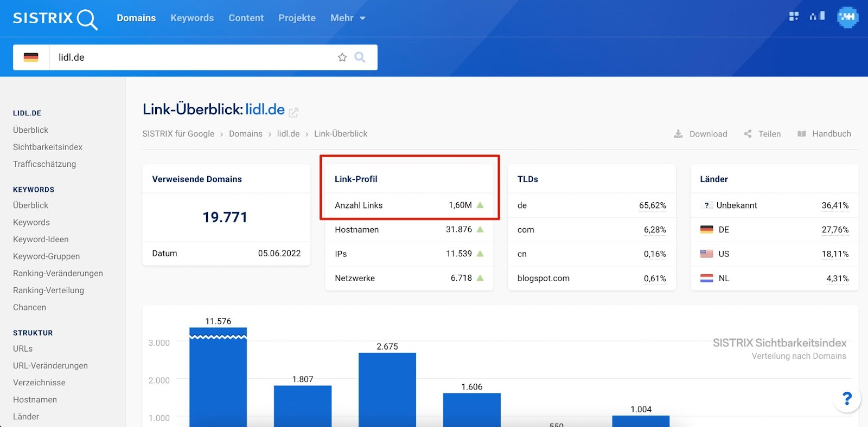Expand the Mehr dropdown menu

(348, 18)
